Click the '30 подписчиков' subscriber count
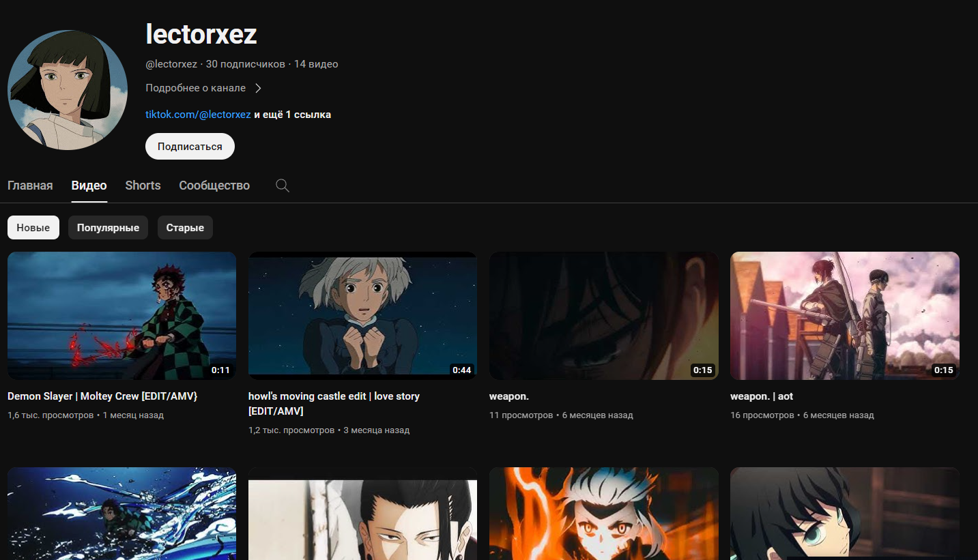978x560 pixels. click(x=246, y=64)
